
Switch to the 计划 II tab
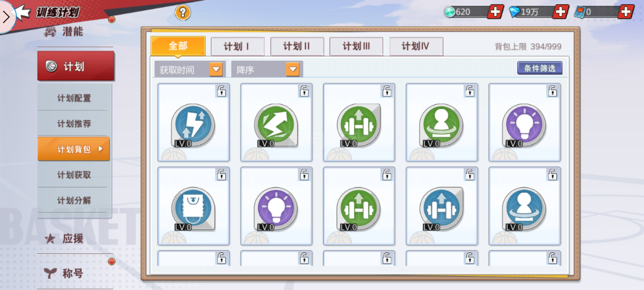[297, 46]
